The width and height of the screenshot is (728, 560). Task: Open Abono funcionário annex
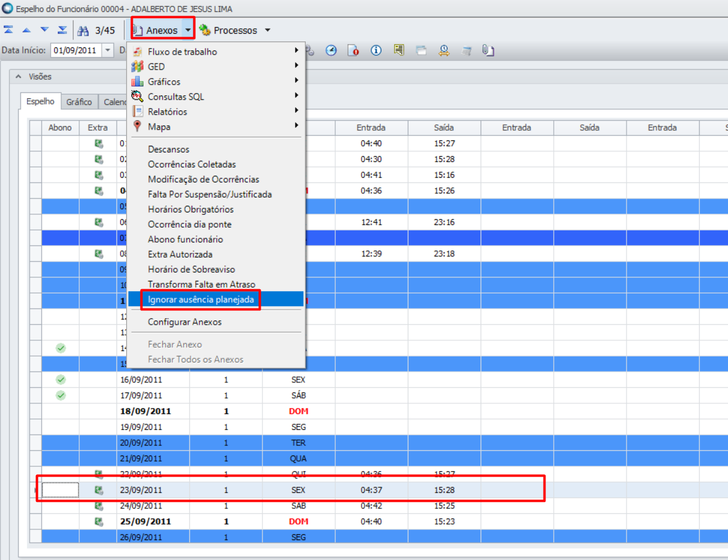click(217, 239)
